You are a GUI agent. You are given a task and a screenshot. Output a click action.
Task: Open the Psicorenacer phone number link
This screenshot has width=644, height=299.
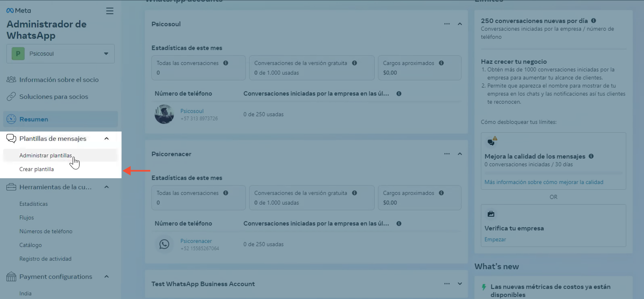click(x=196, y=241)
